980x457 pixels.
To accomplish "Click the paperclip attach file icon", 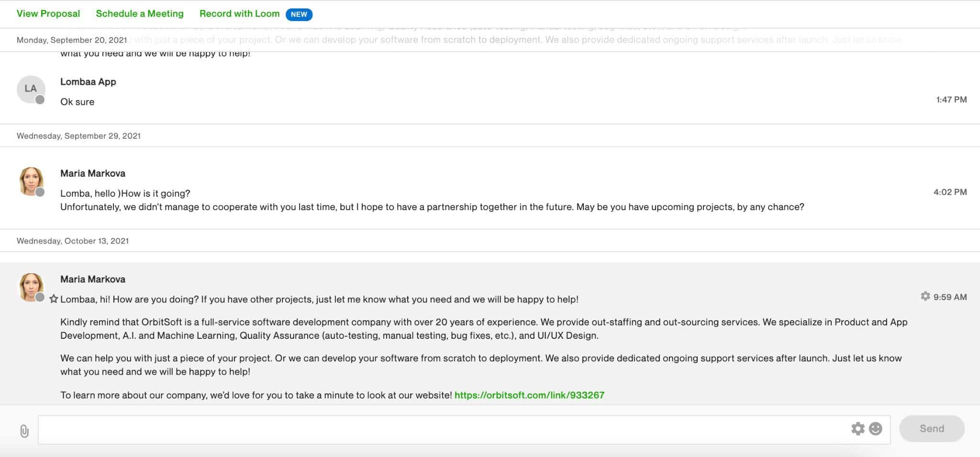I will 24,431.
